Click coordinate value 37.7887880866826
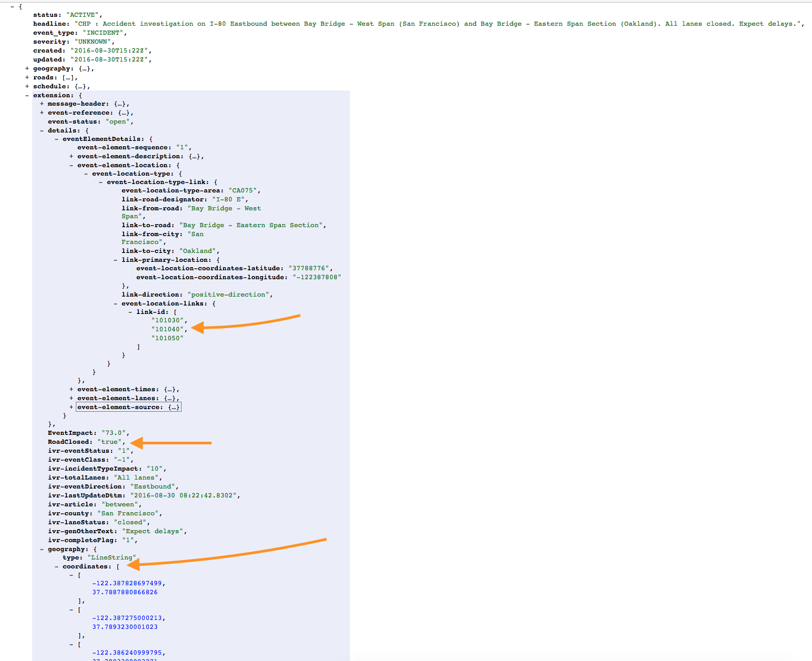 click(125, 593)
